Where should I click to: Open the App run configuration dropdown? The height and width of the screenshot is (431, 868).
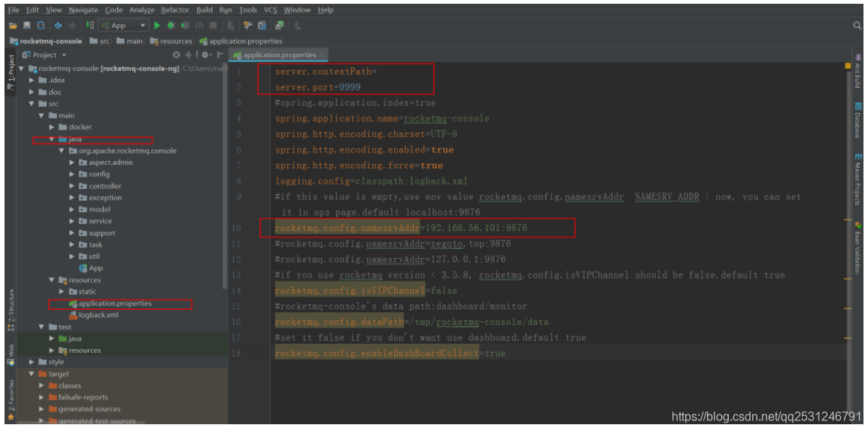tap(123, 26)
